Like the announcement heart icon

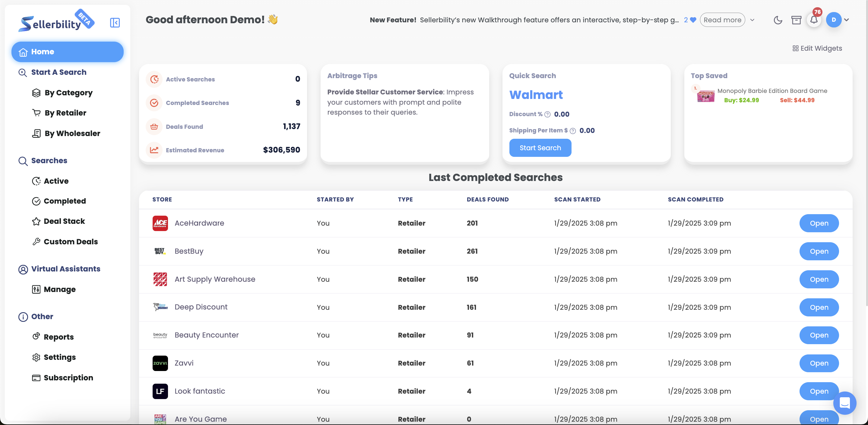693,20
